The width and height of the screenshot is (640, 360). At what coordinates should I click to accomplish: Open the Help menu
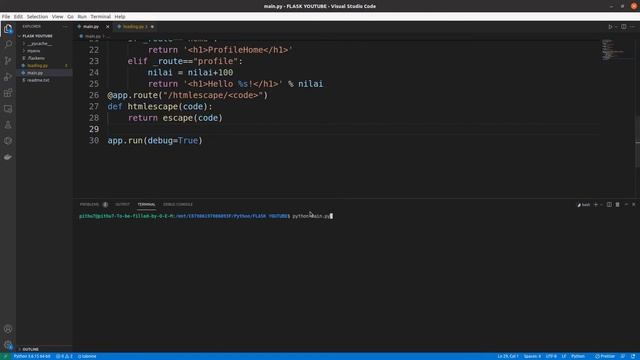pos(120,17)
